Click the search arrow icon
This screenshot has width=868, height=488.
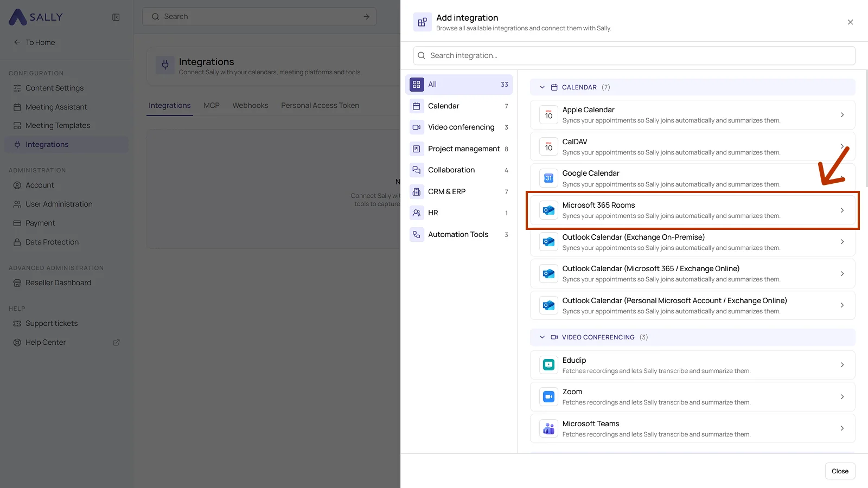click(x=366, y=16)
